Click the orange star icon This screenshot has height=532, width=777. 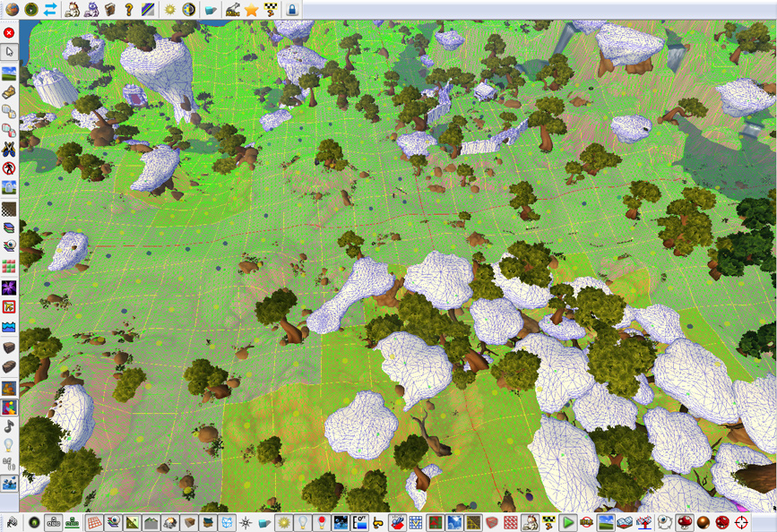pos(251,9)
